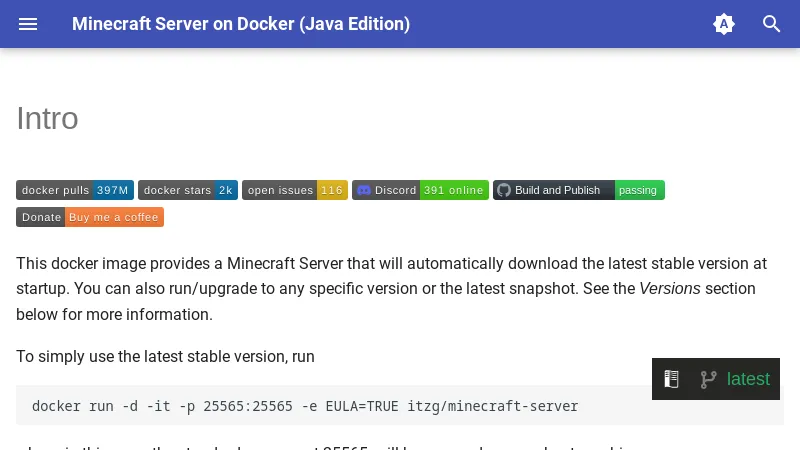This screenshot has height=450, width=800.
Task: Click the Read the Docs book icon
Action: [672, 379]
